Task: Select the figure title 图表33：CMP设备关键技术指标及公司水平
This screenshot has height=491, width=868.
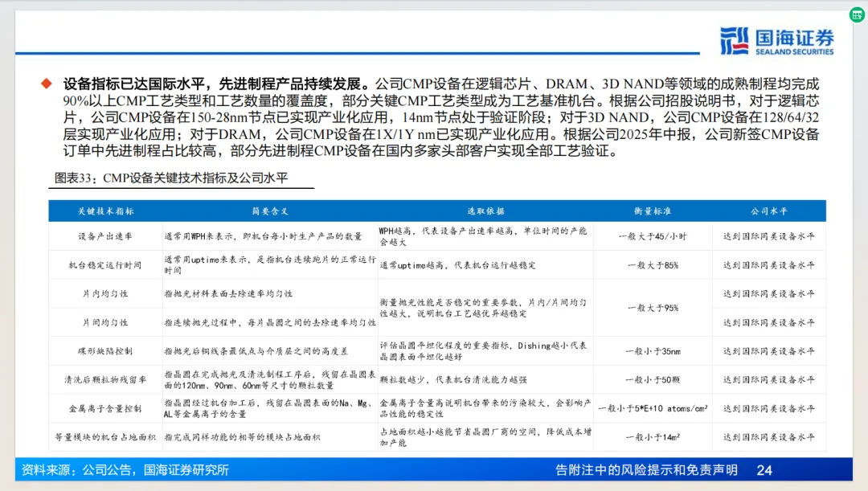Action: click(171, 178)
